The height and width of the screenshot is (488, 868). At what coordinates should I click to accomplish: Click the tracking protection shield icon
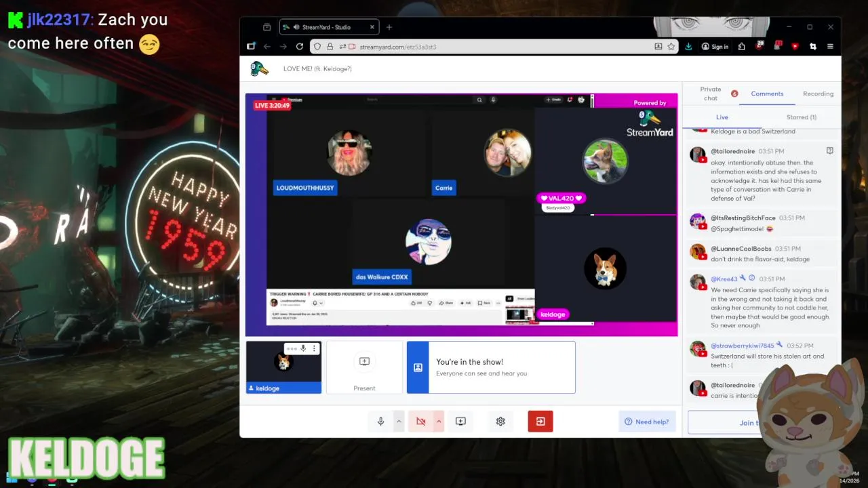tap(317, 47)
